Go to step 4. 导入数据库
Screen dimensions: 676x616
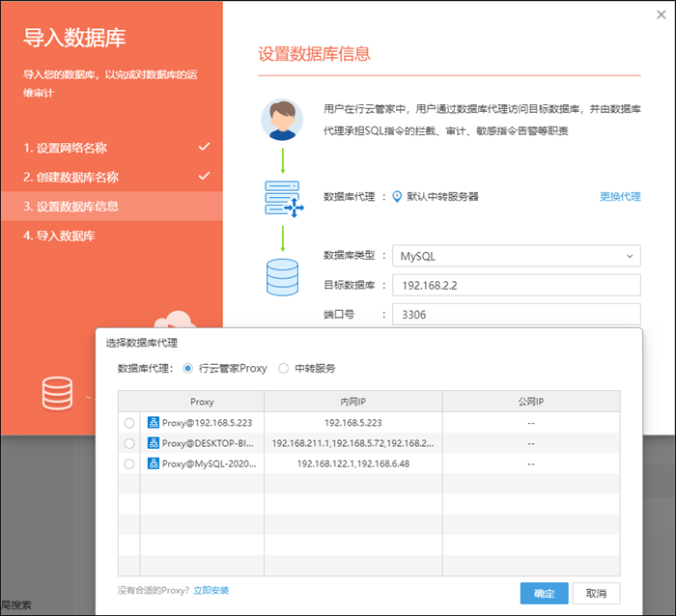(x=60, y=236)
